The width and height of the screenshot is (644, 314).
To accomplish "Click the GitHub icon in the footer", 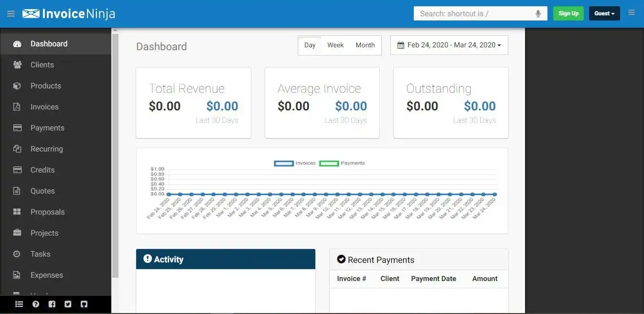I will tap(84, 304).
